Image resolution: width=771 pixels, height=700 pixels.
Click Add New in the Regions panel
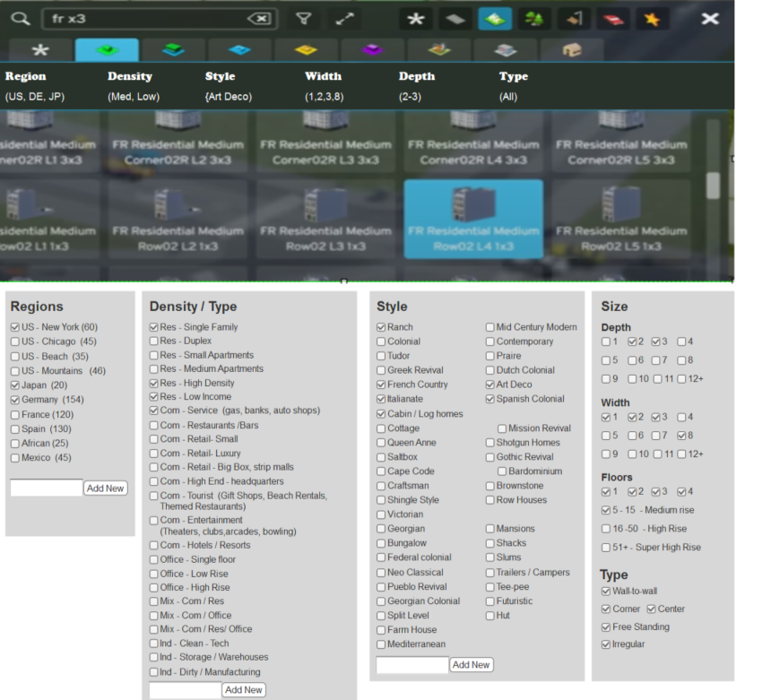[x=105, y=488]
